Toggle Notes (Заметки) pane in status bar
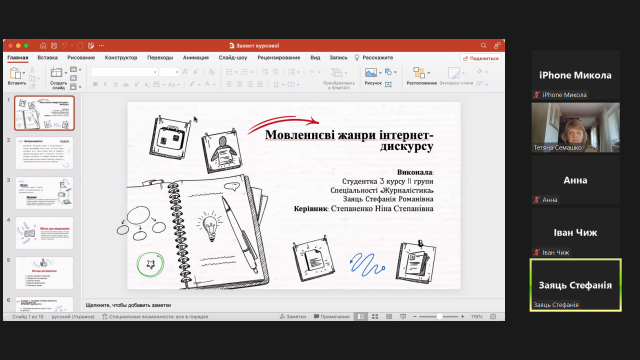The width and height of the screenshot is (640, 360). 293,317
